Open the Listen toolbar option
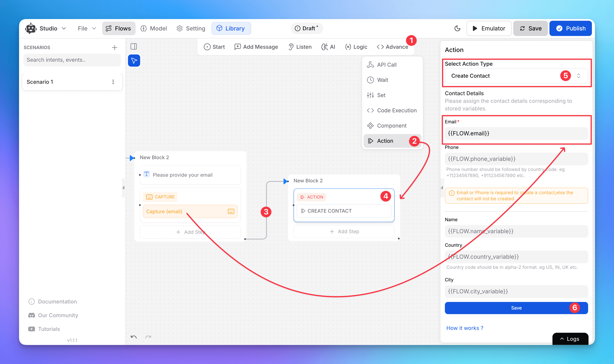Screen dimensions: 614x364 tap(300, 47)
